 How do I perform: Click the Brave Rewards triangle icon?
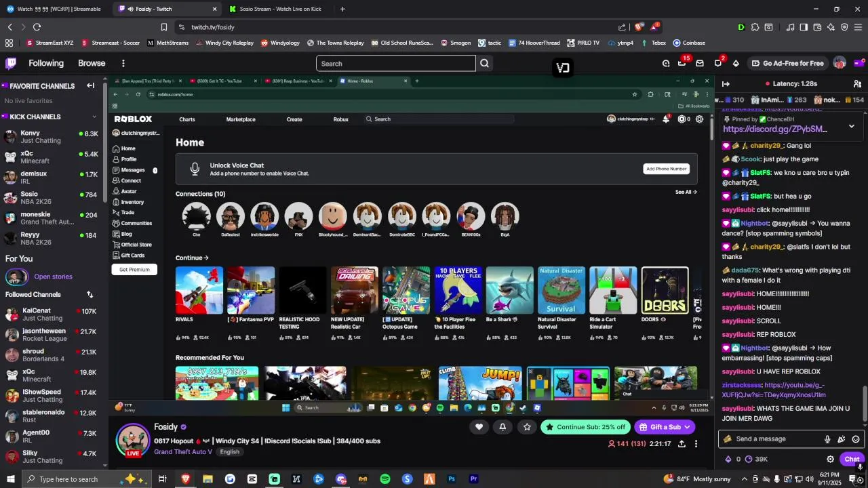pos(654,27)
